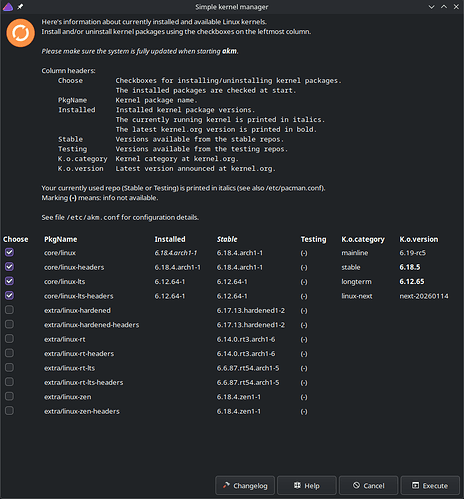Open the Help dialog

[x=307, y=485]
